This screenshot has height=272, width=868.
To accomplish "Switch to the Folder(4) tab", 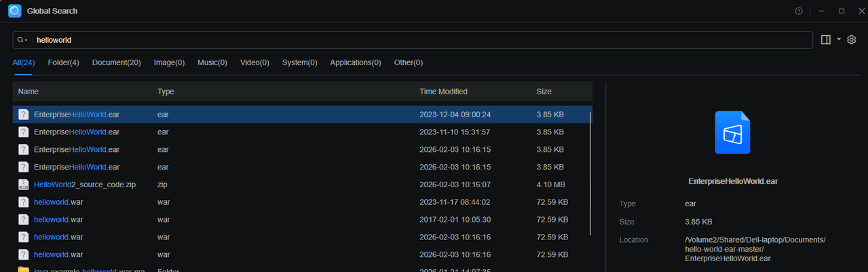I will (x=64, y=62).
